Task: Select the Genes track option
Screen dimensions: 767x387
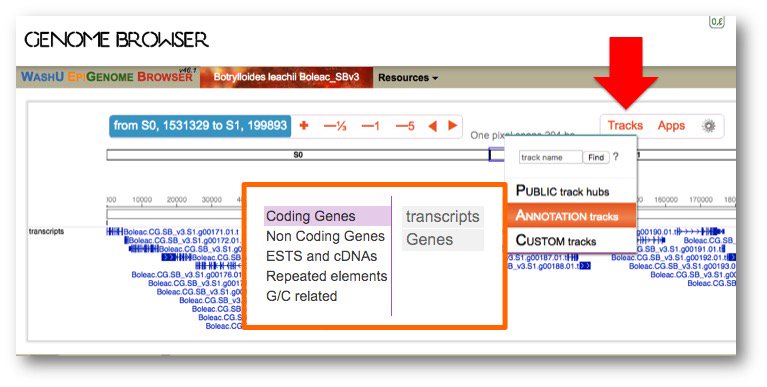Action: coord(443,240)
